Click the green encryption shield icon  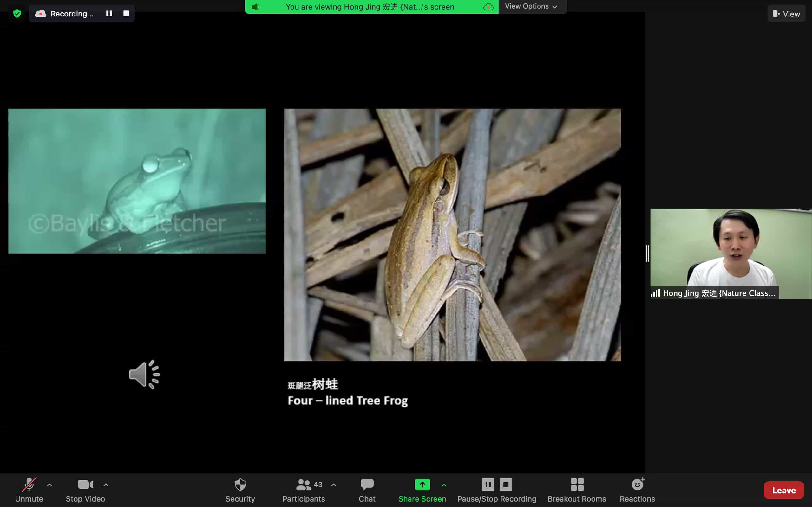click(17, 13)
